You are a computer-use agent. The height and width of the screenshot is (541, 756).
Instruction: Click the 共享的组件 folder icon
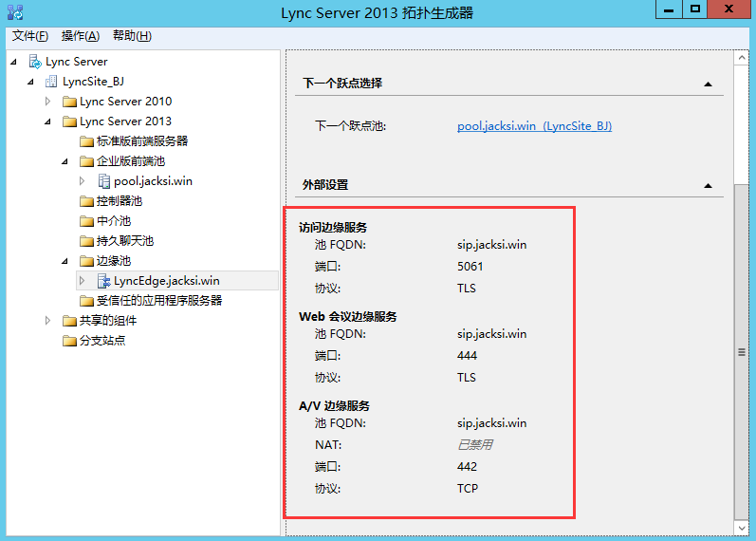tap(69, 321)
